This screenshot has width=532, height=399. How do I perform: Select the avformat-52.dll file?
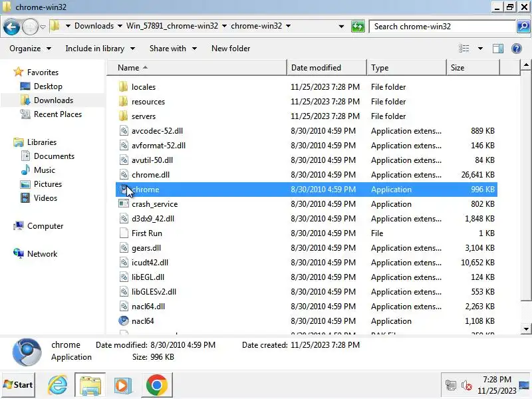pos(307,145)
